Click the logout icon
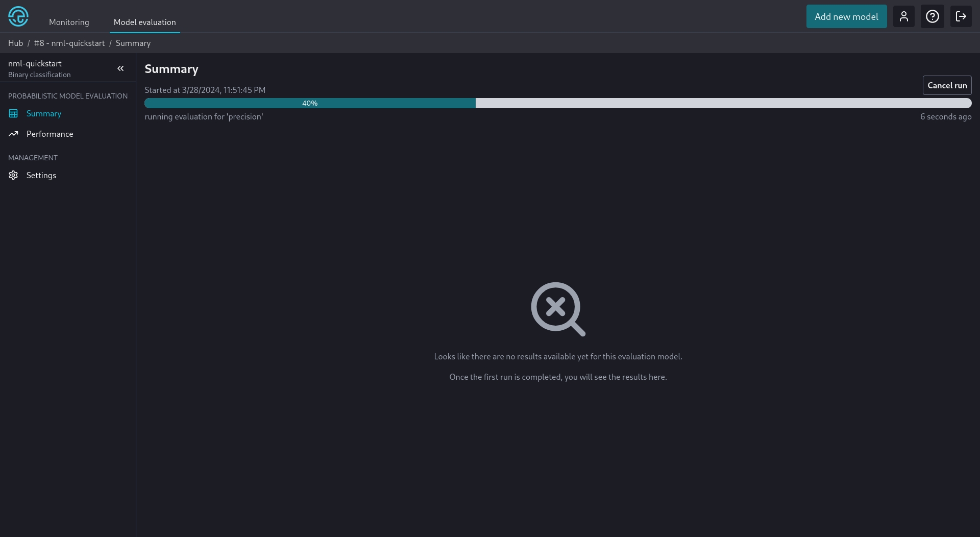 (x=961, y=16)
